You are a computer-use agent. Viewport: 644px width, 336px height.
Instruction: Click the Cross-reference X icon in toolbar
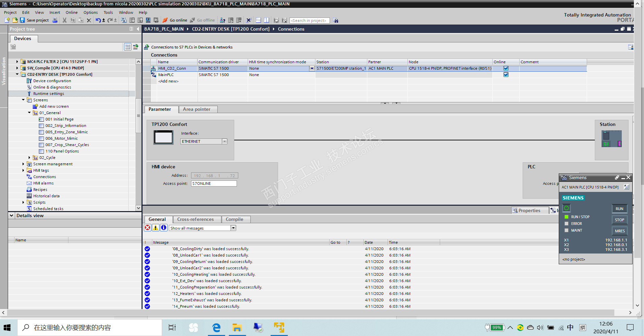(x=249, y=20)
